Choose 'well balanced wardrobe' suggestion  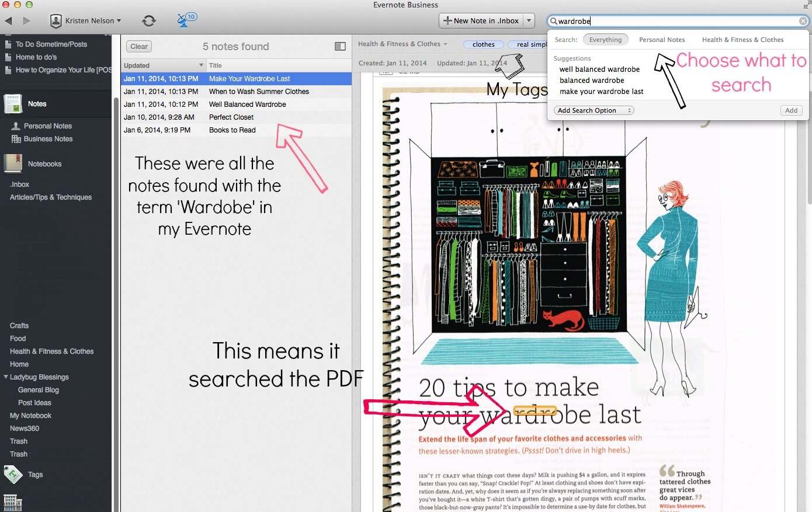(x=599, y=69)
